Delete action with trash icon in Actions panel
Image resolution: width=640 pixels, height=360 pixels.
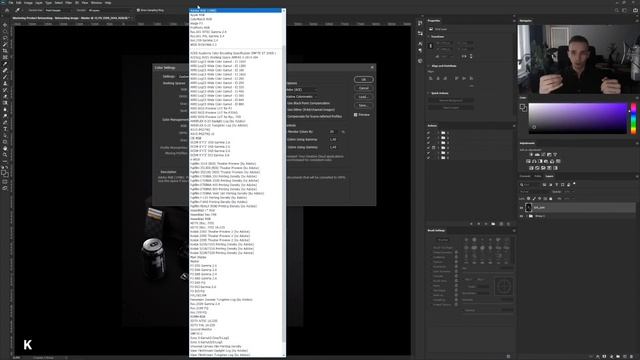click(x=508, y=224)
